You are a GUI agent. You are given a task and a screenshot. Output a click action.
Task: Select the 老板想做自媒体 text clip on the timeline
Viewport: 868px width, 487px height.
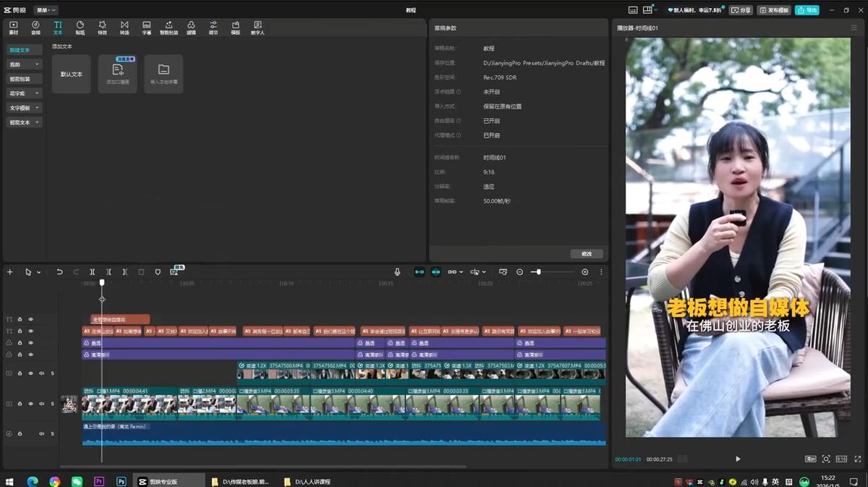(x=120, y=319)
